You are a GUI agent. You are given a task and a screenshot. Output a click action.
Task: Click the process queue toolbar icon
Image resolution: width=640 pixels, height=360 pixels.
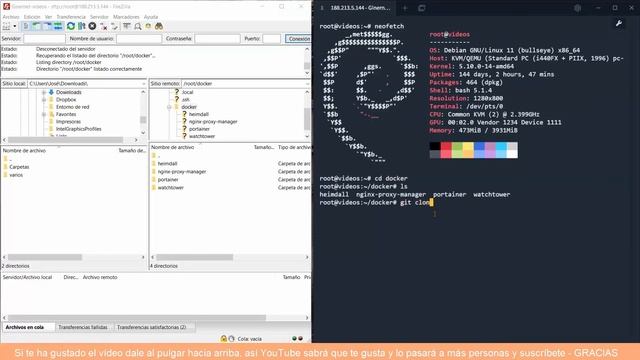coord(82,26)
